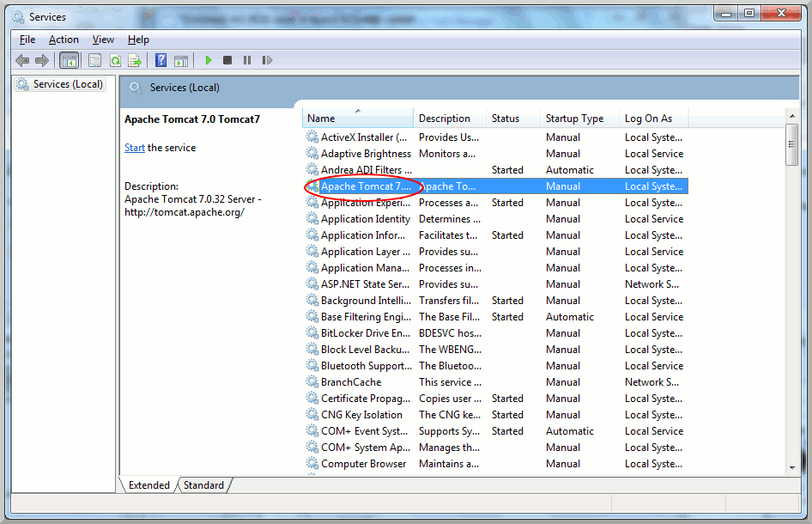Sort services by Name column header

point(321,119)
